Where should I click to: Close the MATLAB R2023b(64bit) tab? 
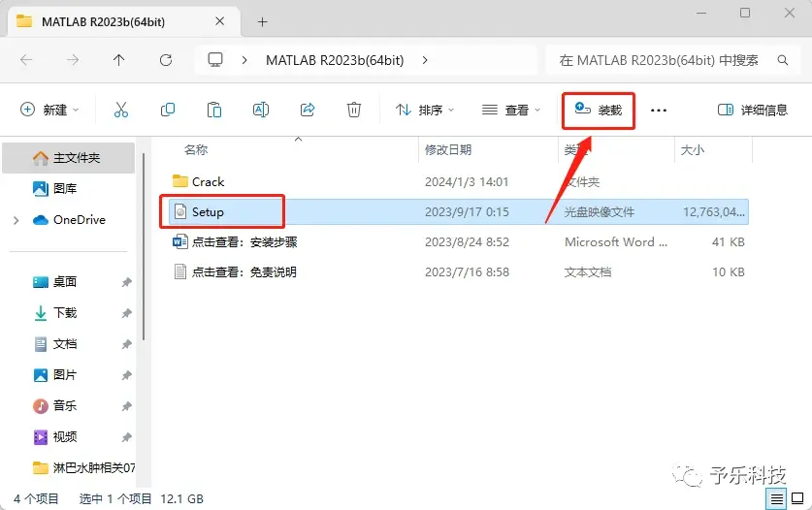coord(220,21)
